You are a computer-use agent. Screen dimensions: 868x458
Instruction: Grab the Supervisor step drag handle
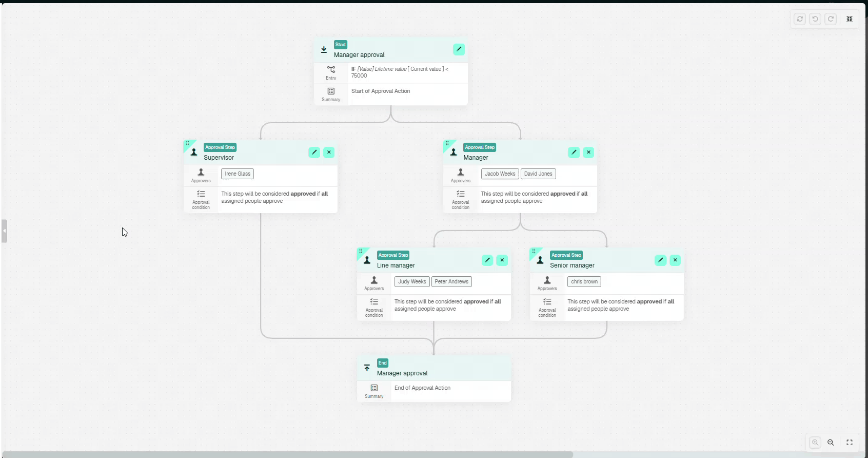tap(188, 143)
